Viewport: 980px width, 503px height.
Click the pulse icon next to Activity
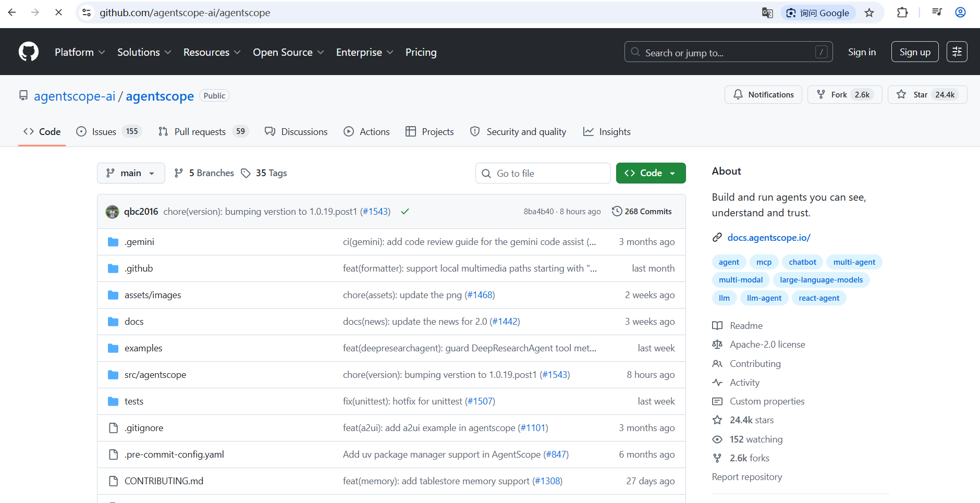click(717, 383)
